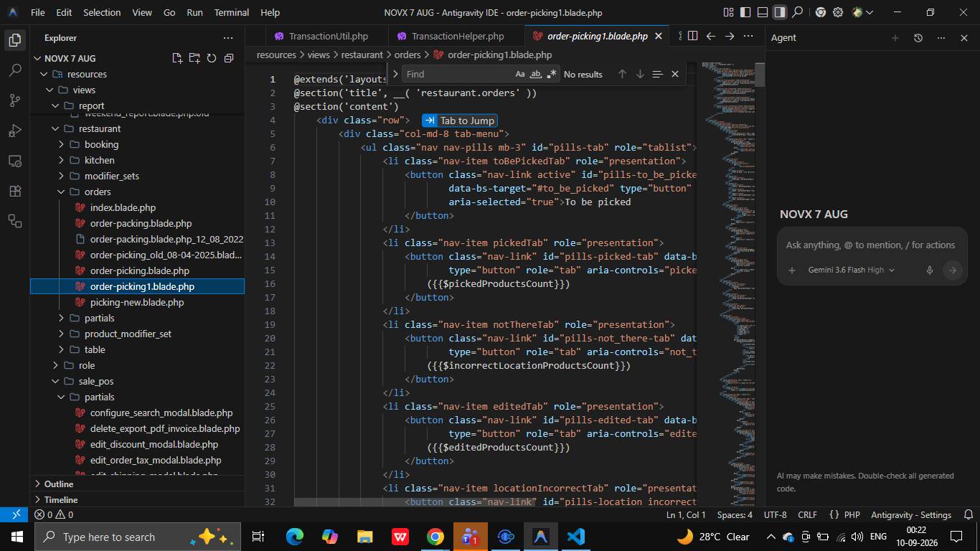Screen dimensions: 980x551
Task: Open agent conversation history icon
Action: 918,37
